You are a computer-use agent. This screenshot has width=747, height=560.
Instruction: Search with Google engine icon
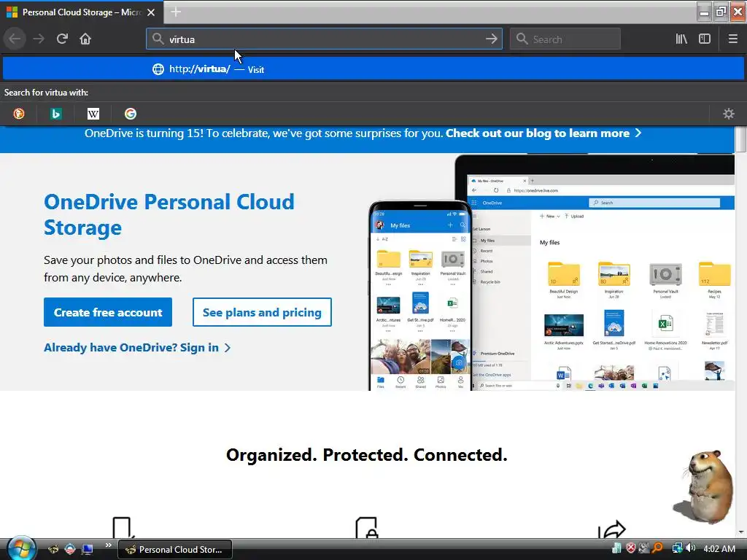(x=131, y=114)
